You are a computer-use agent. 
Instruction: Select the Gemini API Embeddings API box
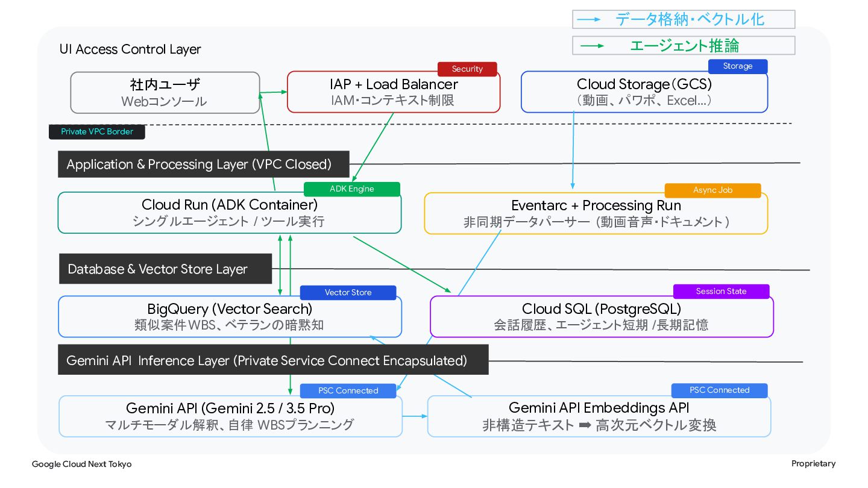599,416
